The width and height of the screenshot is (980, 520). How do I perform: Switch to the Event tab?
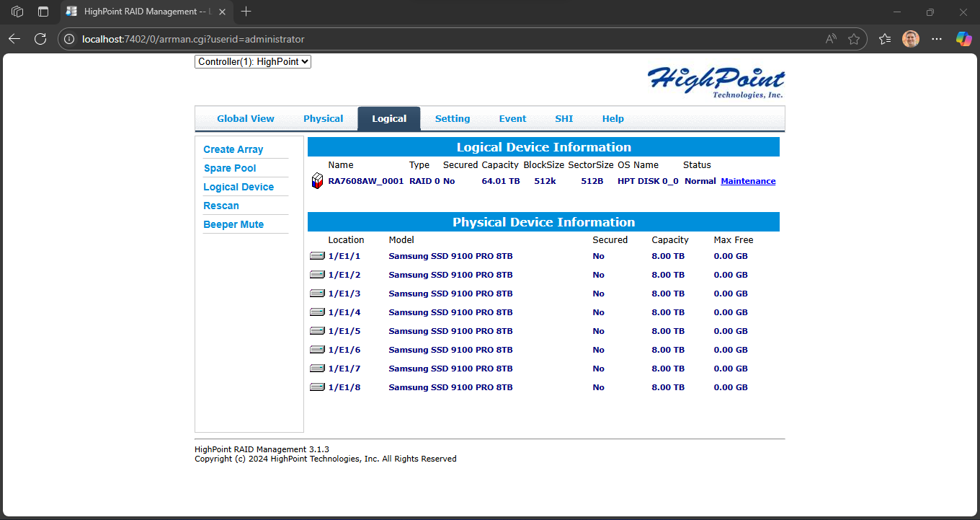click(x=512, y=118)
